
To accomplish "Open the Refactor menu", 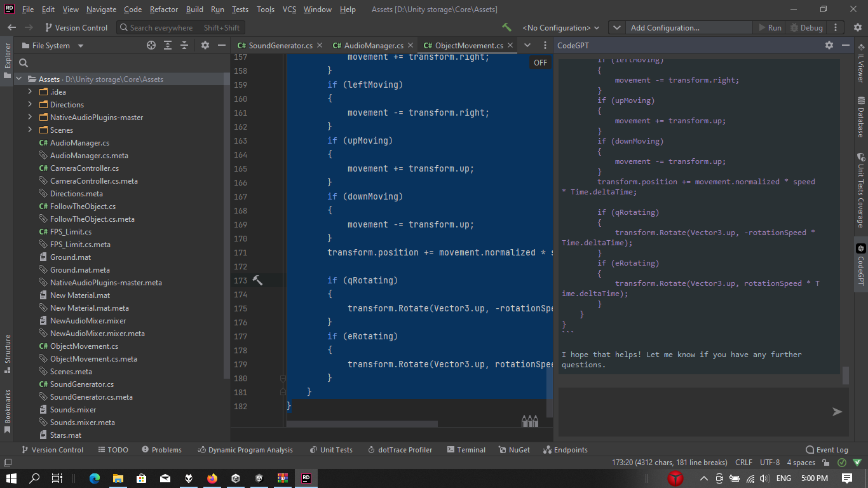I will (164, 10).
